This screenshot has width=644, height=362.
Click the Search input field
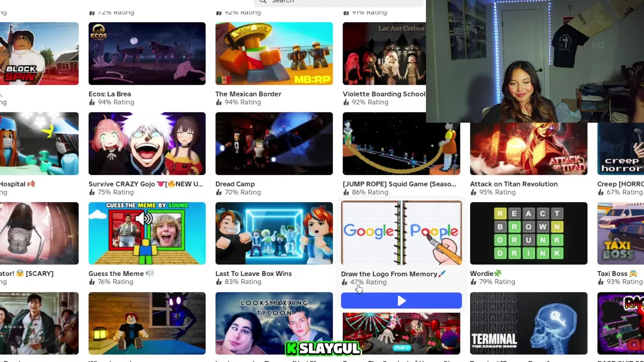click(340, 2)
